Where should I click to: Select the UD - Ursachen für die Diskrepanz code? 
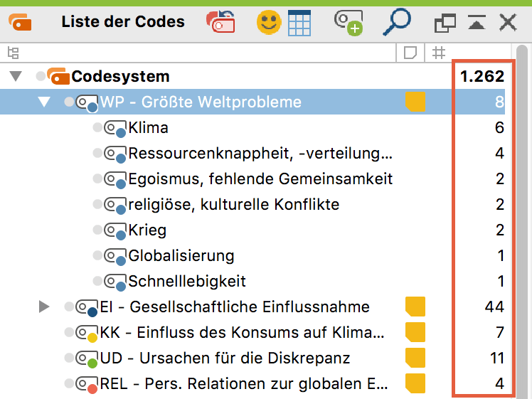(225, 358)
